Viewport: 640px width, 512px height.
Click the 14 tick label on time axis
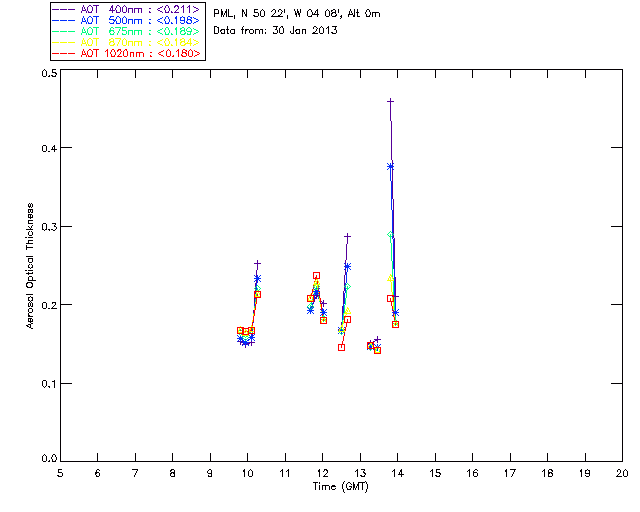(x=398, y=473)
